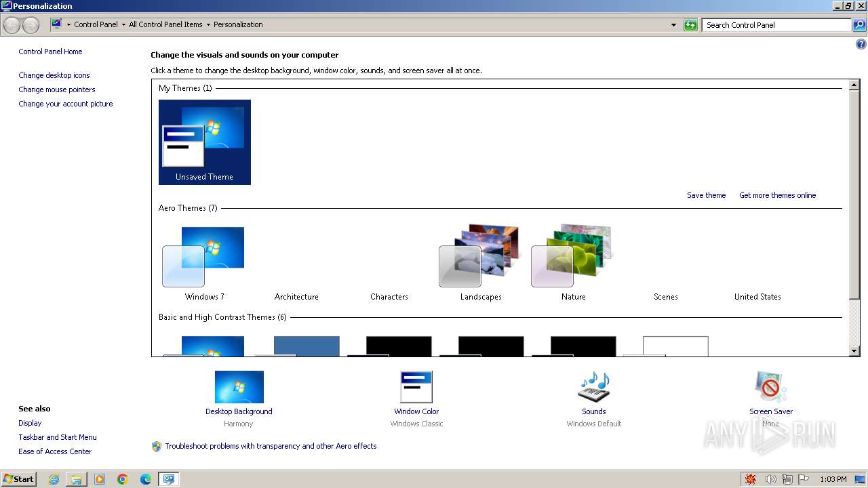Viewport: 868px width, 488px height.
Task: Click All Control Panel Items breadcrumb
Action: click(165, 24)
